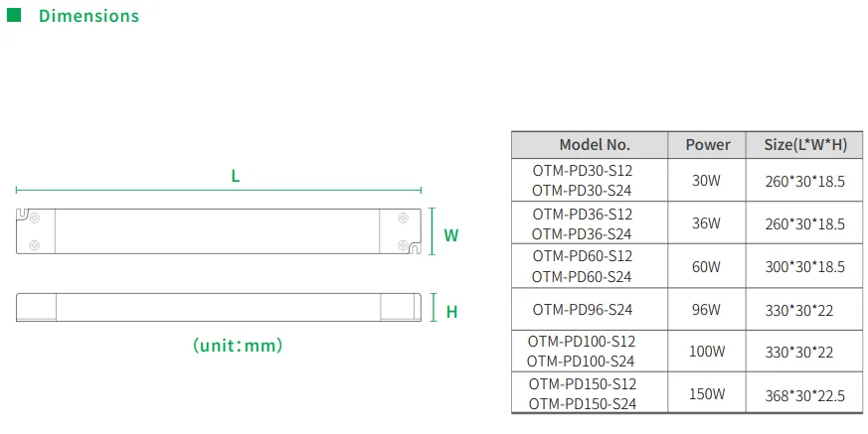Click the side-view driver diagram
868x434 pixels.
(x=219, y=307)
